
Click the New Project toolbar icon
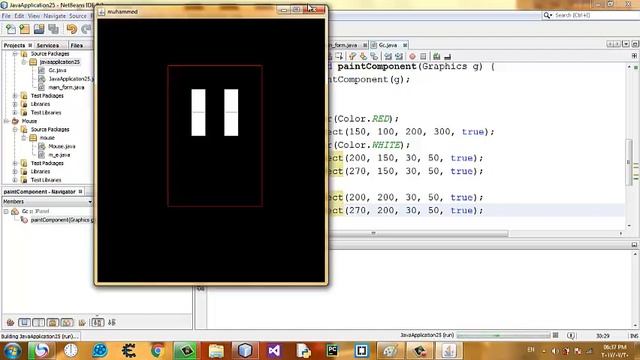(25, 29)
